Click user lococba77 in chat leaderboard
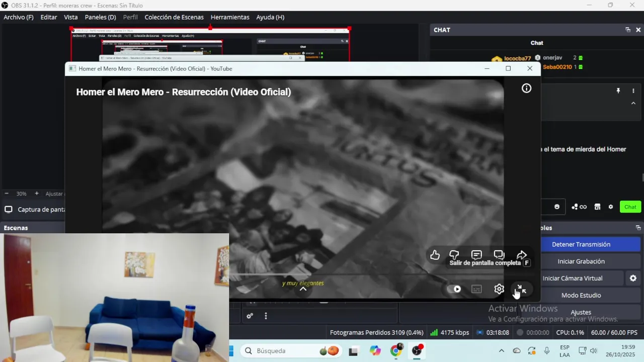 pos(518,58)
